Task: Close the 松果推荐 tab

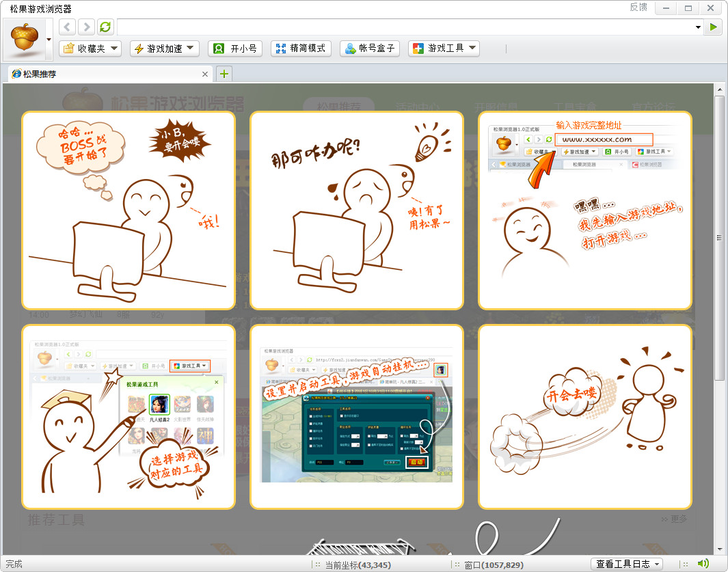Action: [x=205, y=74]
